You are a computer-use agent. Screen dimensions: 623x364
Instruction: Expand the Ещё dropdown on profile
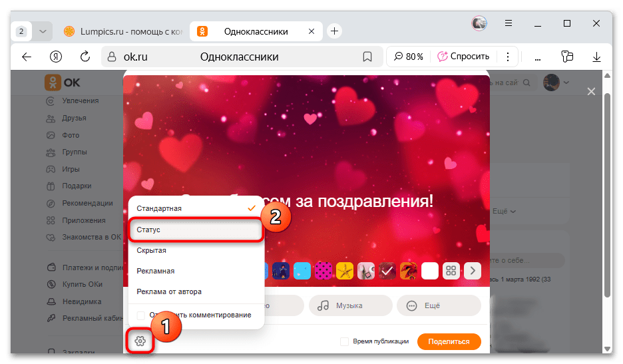click(505, 212)
